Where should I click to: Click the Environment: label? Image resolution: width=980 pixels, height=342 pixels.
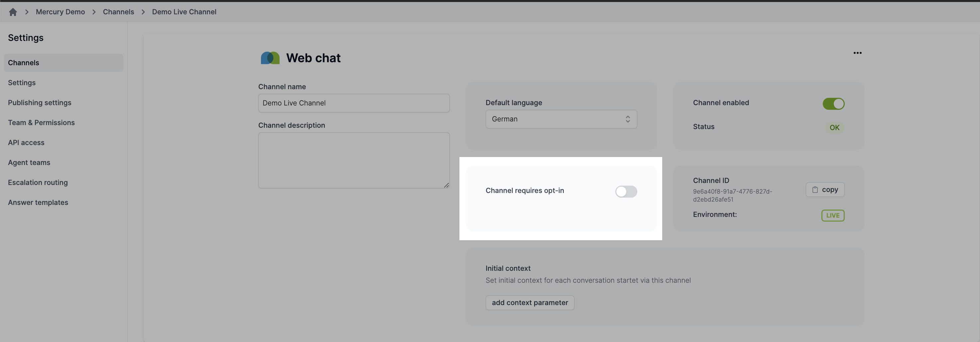click(714, 215)
